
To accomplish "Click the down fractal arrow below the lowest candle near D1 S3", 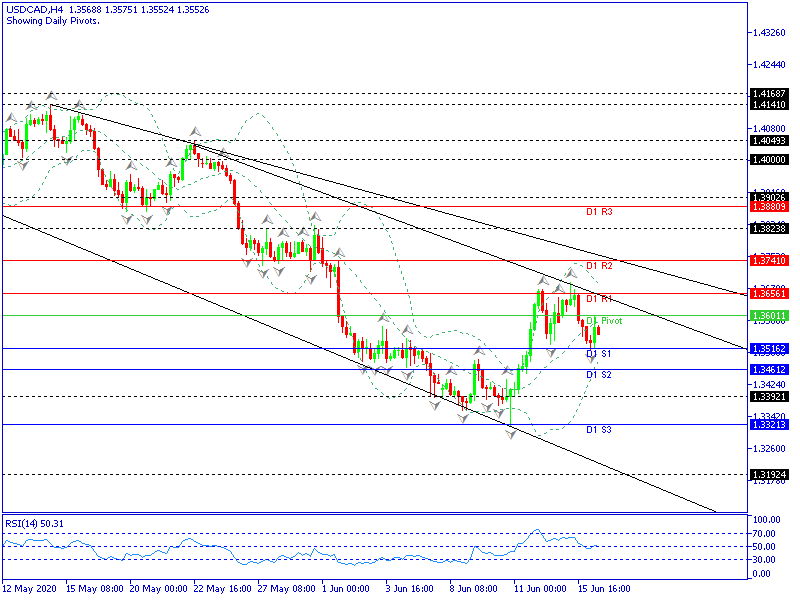I will (511, 437).
